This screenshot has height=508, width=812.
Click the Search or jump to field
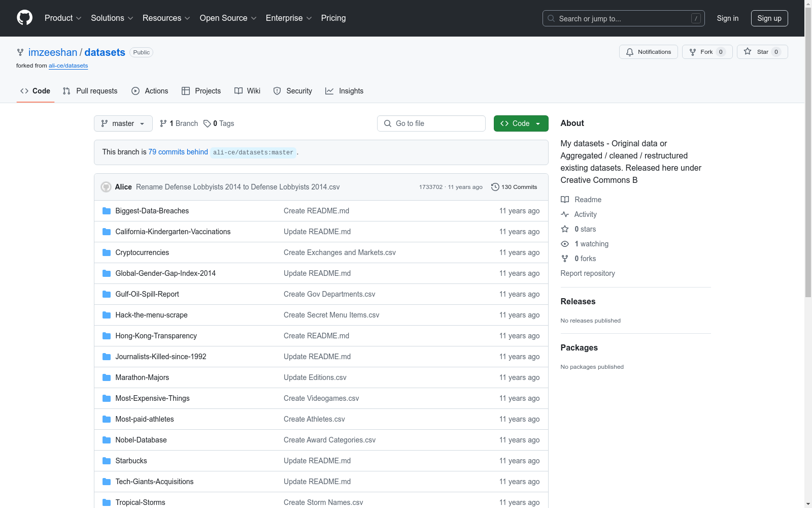click(x=624, y=18)
